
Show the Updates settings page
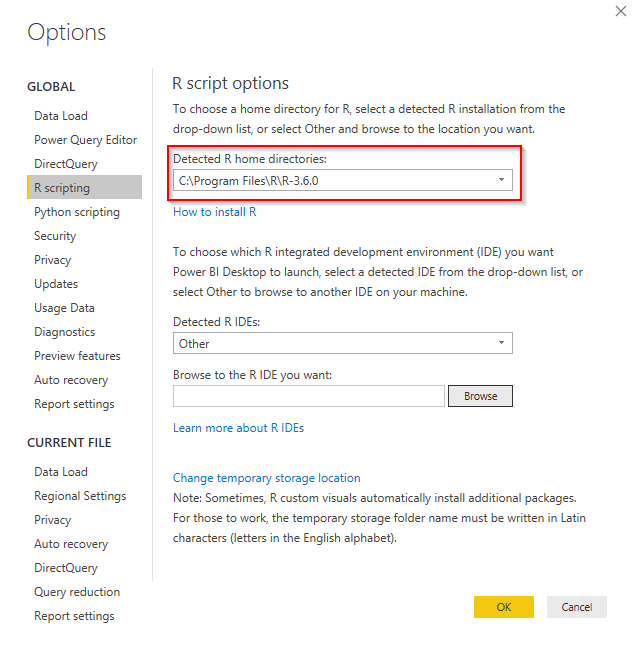pos(56,284)
